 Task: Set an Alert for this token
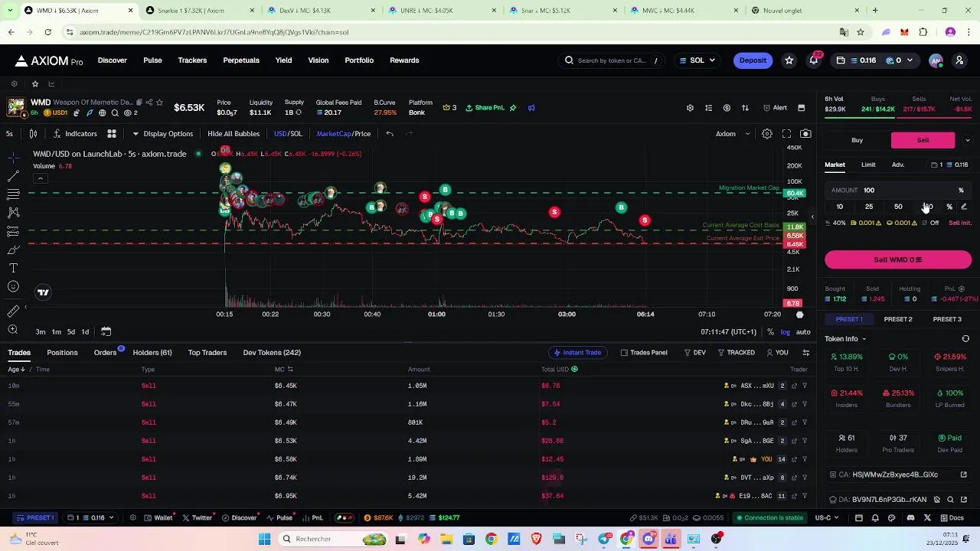click(x=776, y=108)
